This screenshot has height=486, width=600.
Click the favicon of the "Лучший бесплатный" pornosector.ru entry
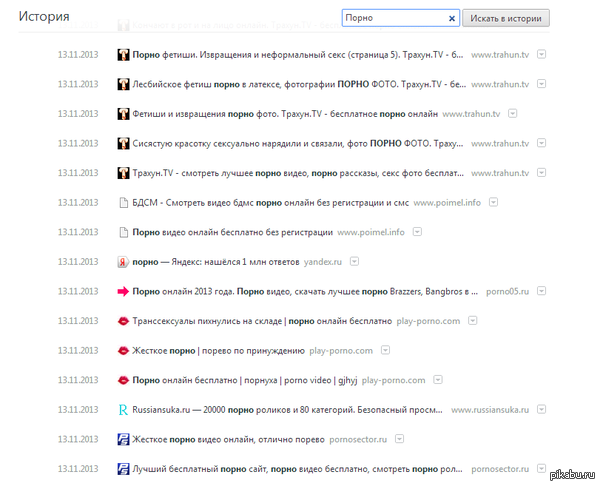[123, 469]
